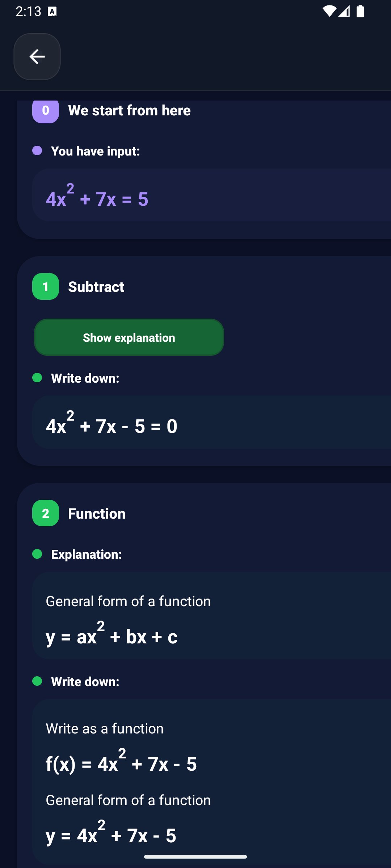Select the input equation 4x² + 7x = 5

tap(97, 196)
